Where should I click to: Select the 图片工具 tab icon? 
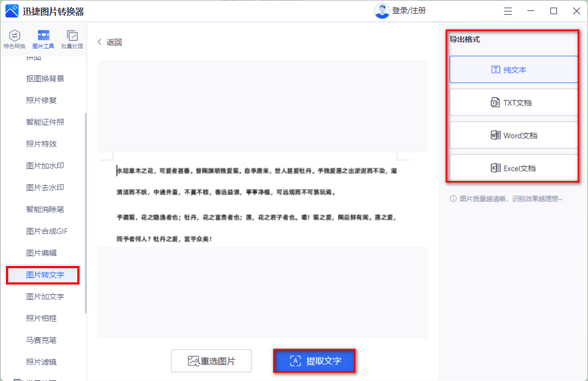[x=44, y=36]
